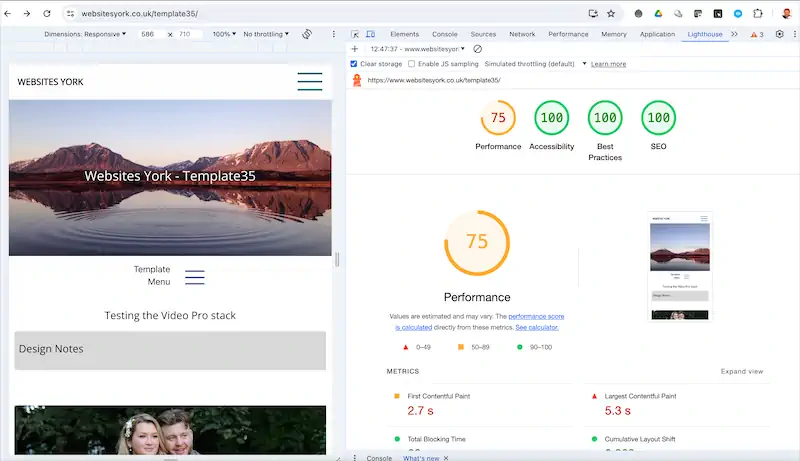Open the 100% zoom dropdown

point(224,34)
